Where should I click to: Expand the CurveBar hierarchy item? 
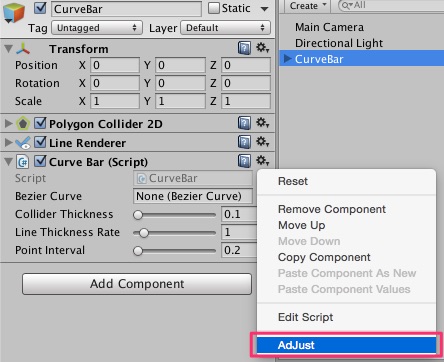tap(287, 59)
